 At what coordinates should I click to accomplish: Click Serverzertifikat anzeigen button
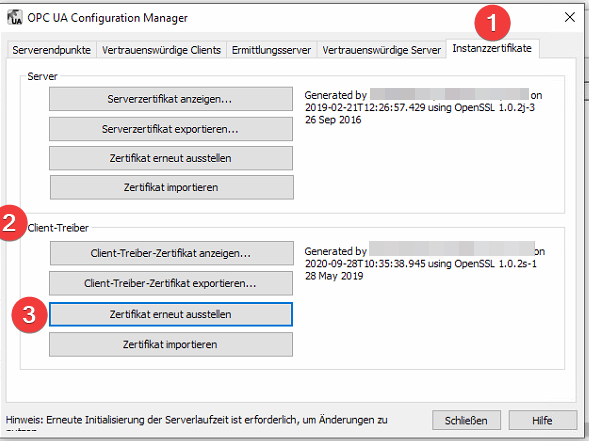point(171,99)
